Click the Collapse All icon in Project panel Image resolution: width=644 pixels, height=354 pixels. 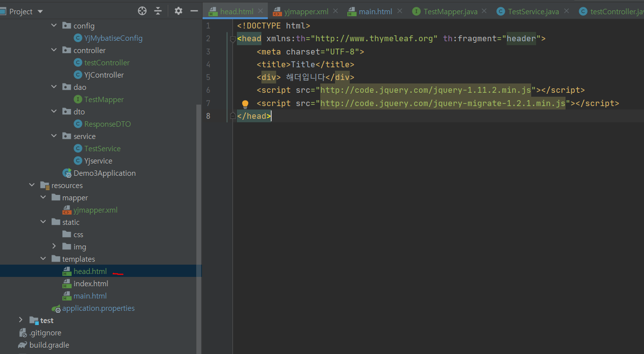(158, 11)
